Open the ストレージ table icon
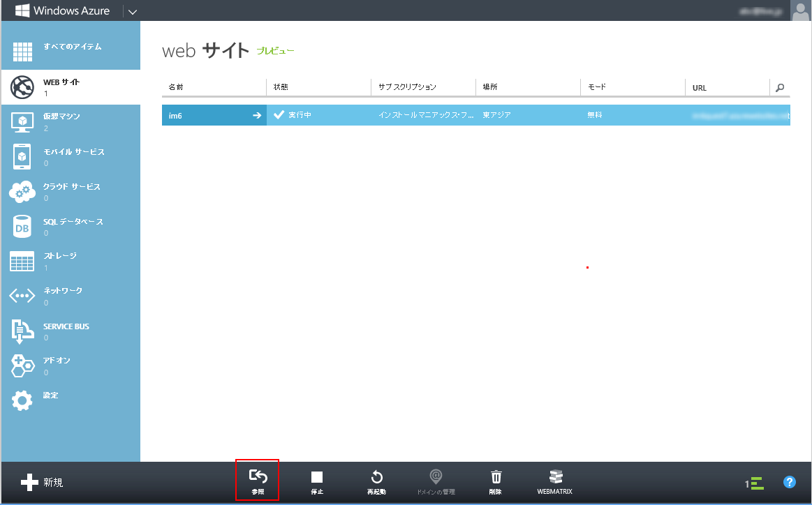Screen dimensions: 812x505 [22, 262]
